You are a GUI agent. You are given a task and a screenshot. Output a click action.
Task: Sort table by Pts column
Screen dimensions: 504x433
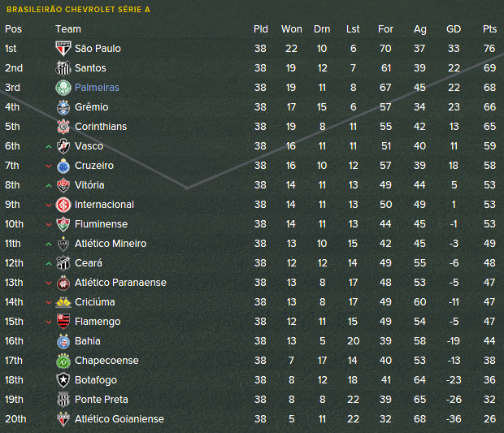coord(489,29)
